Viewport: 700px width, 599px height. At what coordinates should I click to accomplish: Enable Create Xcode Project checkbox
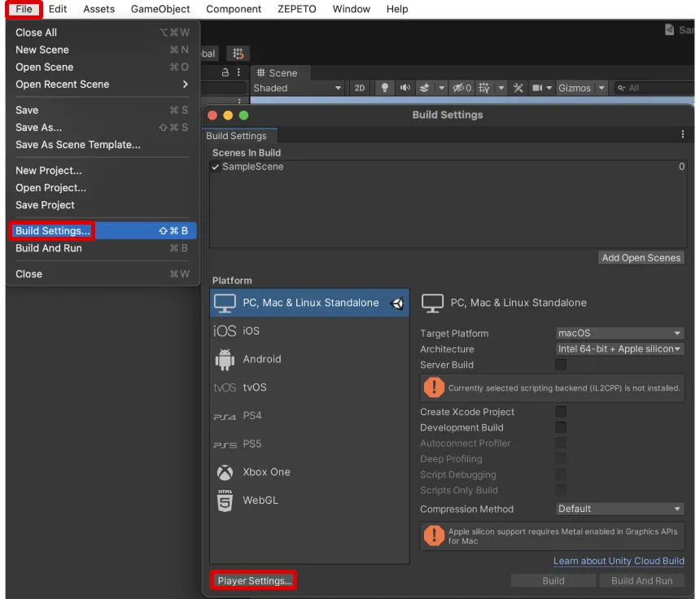561,412
